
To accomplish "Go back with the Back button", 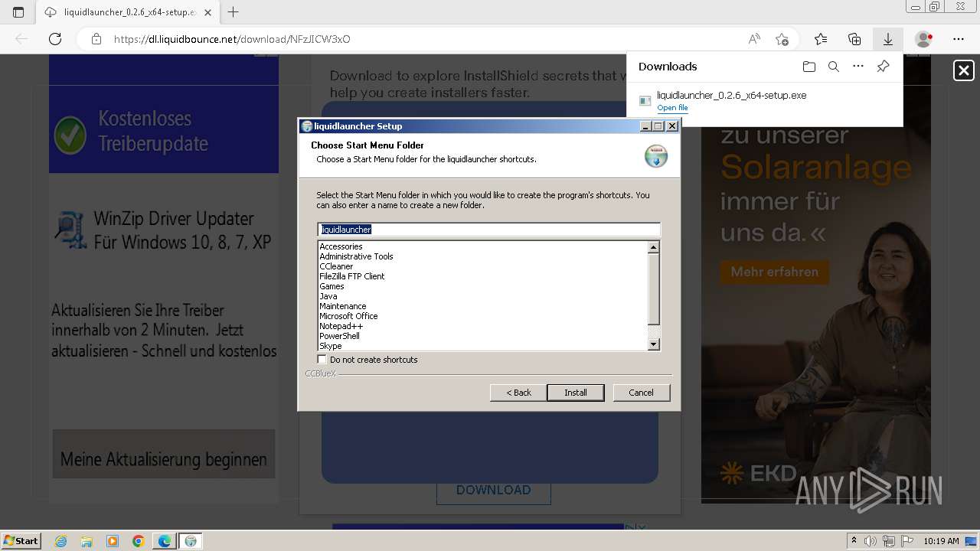I will 518,393.
